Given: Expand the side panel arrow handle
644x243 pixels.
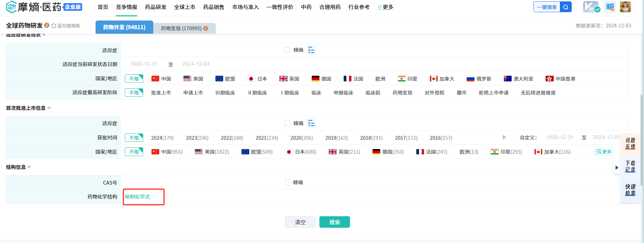Looking at the screenshot, I should [617, 168].
